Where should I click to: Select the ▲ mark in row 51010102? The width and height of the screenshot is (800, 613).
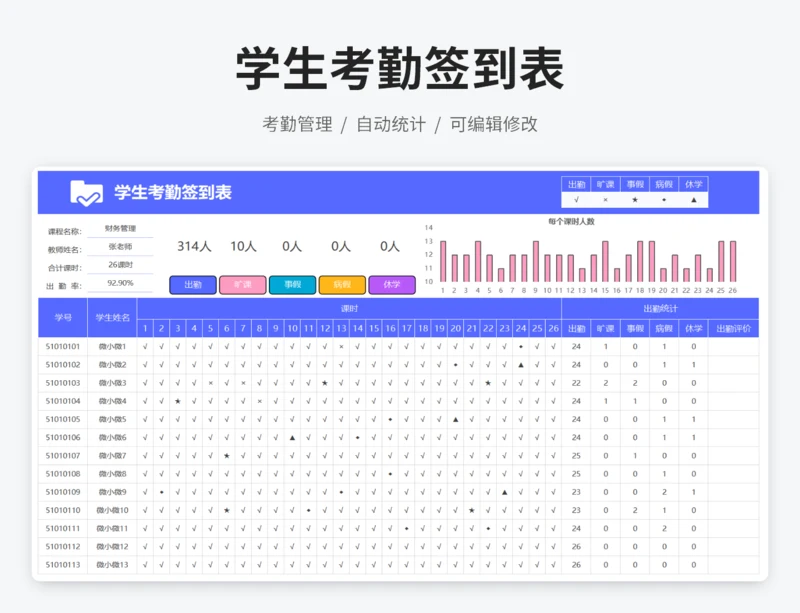pyautogui.click(x=521, y=365)
